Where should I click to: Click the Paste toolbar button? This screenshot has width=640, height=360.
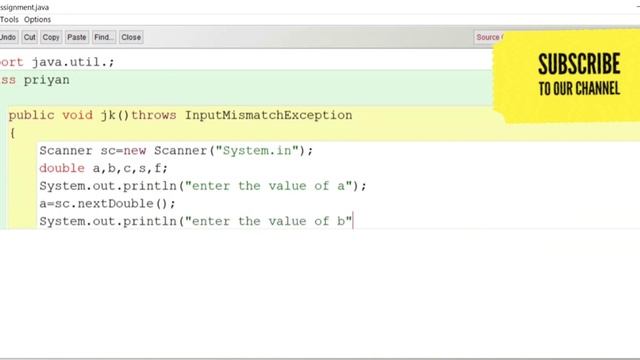(77, 37)
